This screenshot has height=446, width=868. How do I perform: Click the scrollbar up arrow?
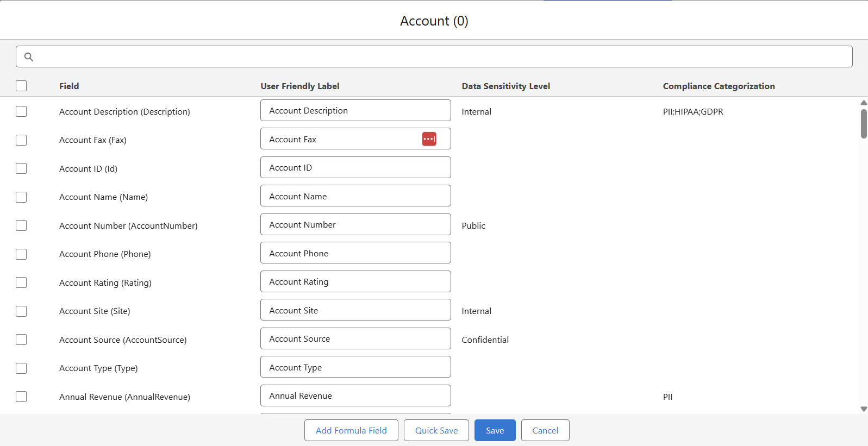point(863,103)
